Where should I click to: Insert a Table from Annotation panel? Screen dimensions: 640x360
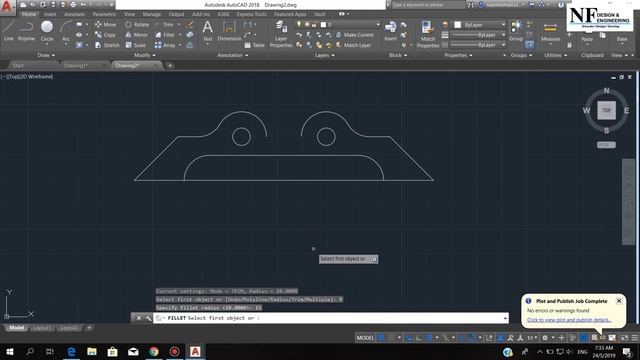(254, 45)
